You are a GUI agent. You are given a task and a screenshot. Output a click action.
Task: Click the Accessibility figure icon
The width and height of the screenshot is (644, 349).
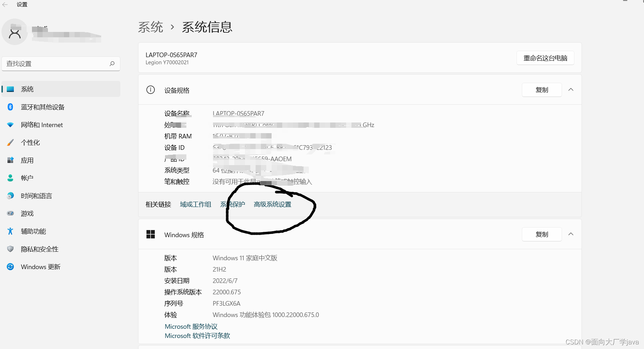pyautogui.click(x=10, y=231)
